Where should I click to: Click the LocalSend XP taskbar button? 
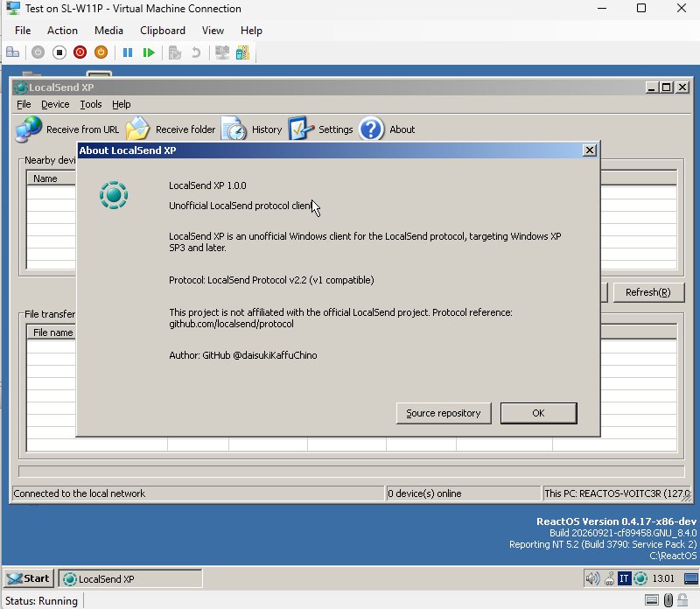[x=130, y=578]
